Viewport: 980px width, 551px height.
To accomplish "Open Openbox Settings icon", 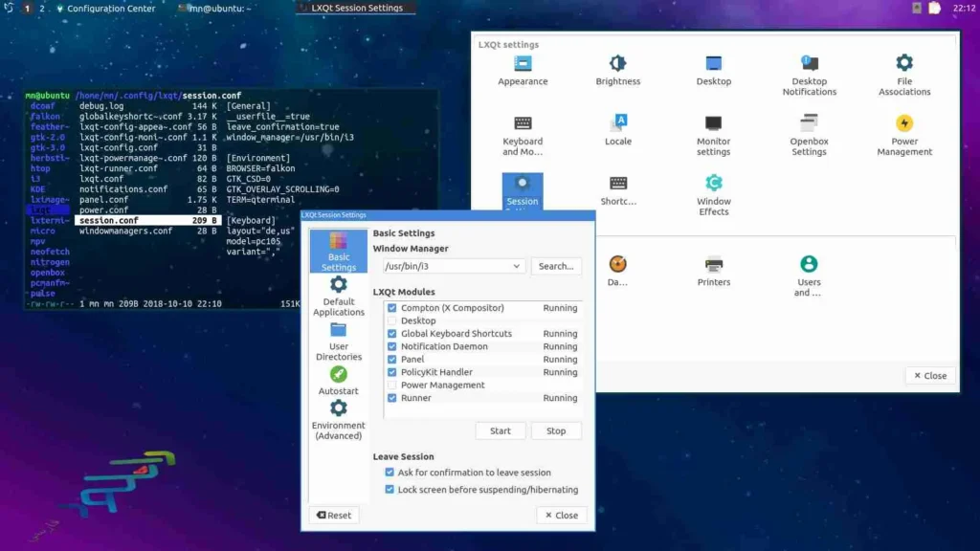I will [x=809, y=135].
